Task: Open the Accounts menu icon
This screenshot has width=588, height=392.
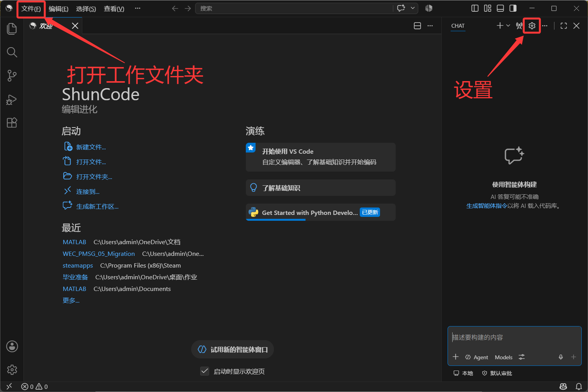Action: click(12, 346)
